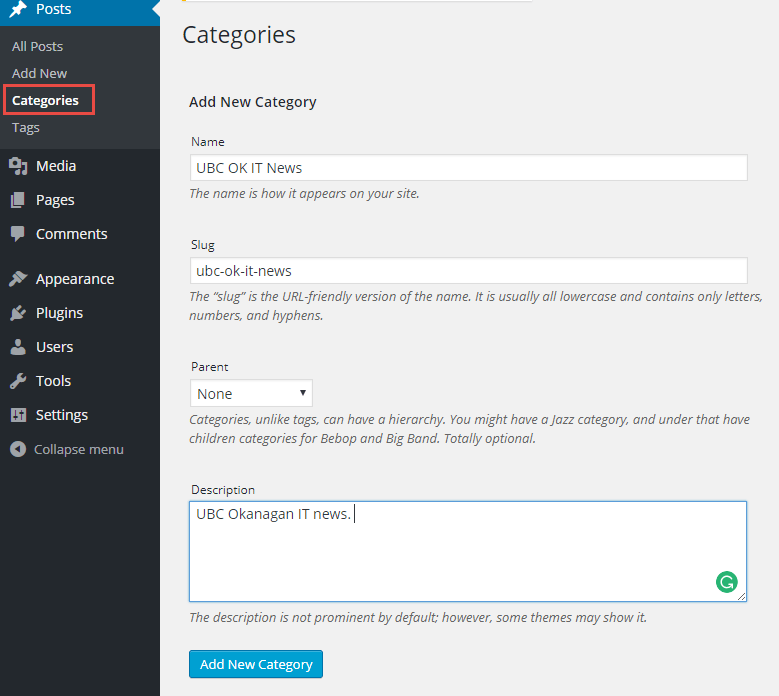
Task: Click the Appearance paintbrush icon
Action: coord(18,279)
